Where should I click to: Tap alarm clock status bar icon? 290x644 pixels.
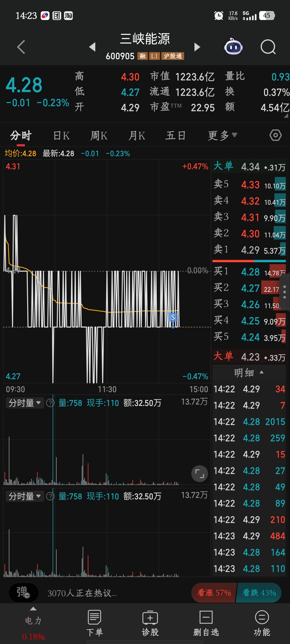[219, 16]
